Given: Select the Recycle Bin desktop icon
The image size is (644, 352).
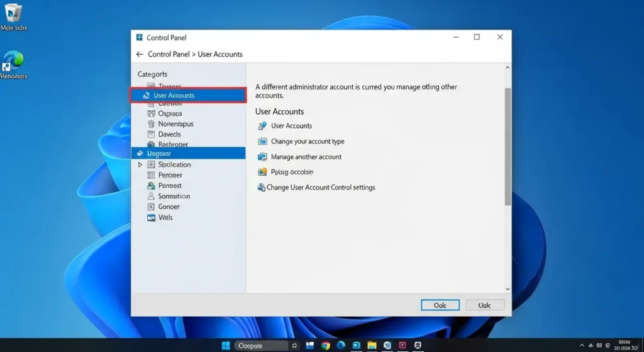Looking at the screenshot, I should click(x=14, y=17).
